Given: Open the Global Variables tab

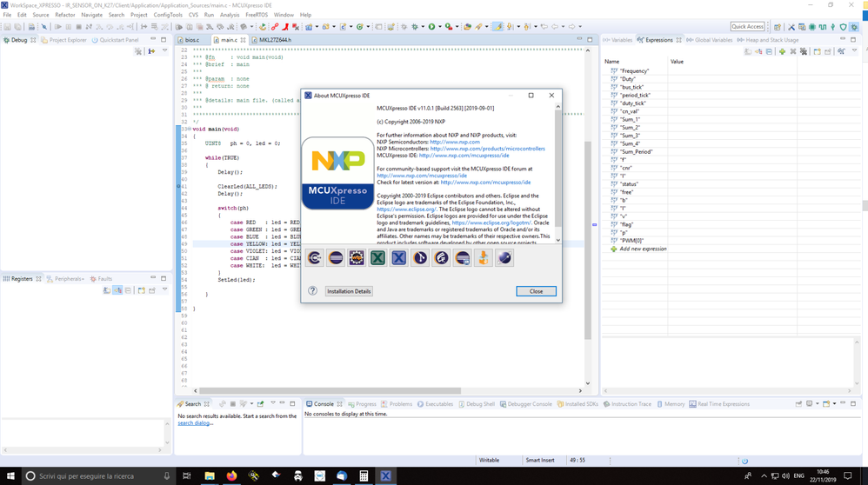Looking at the screenshot, I should click(x=709, y=40).
